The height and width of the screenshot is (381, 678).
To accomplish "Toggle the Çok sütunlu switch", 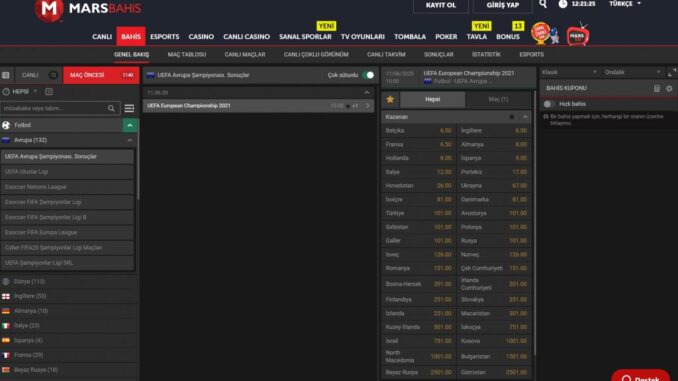I will 368,75.
